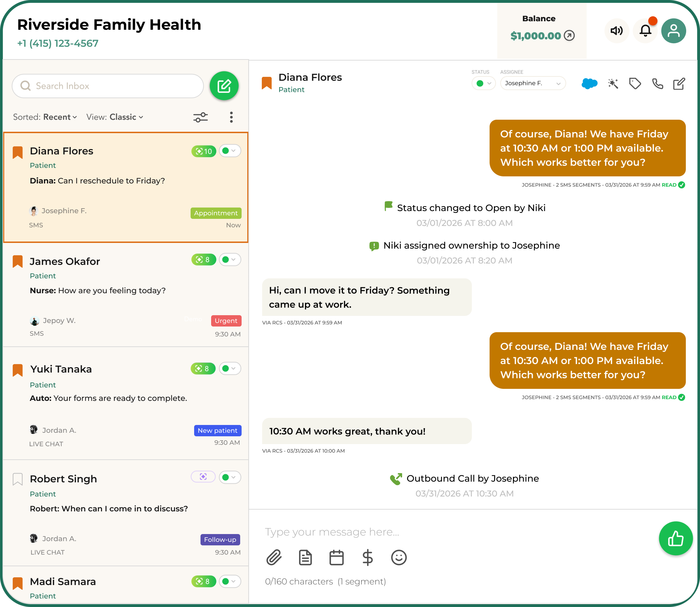Open inbox filter sliders icon

pos(201,117)
